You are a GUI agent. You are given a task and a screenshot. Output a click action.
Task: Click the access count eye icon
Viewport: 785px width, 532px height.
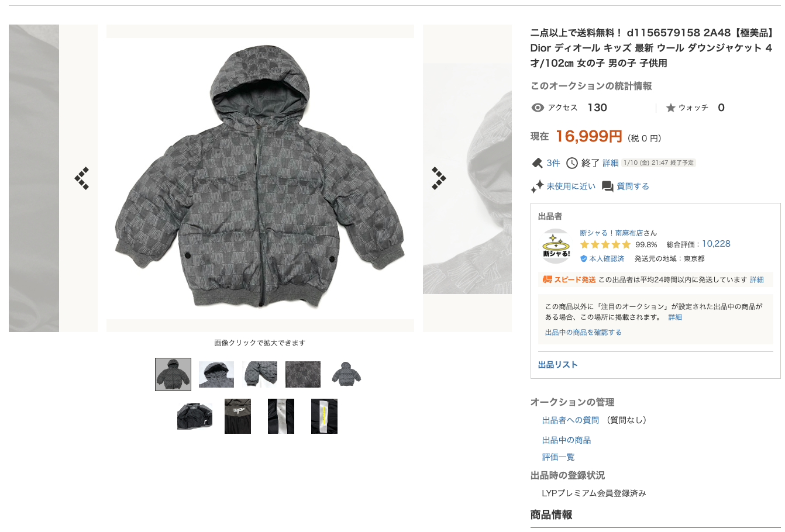click(x=538, y=108)
